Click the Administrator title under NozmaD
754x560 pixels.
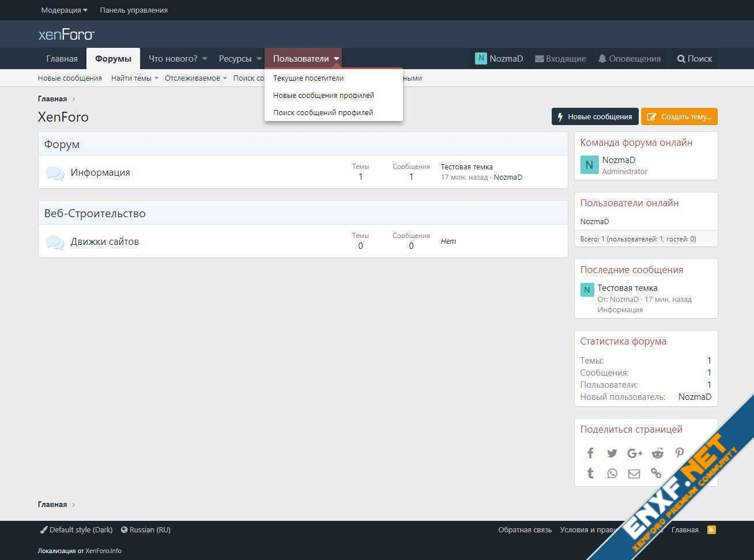click(625, 172)
